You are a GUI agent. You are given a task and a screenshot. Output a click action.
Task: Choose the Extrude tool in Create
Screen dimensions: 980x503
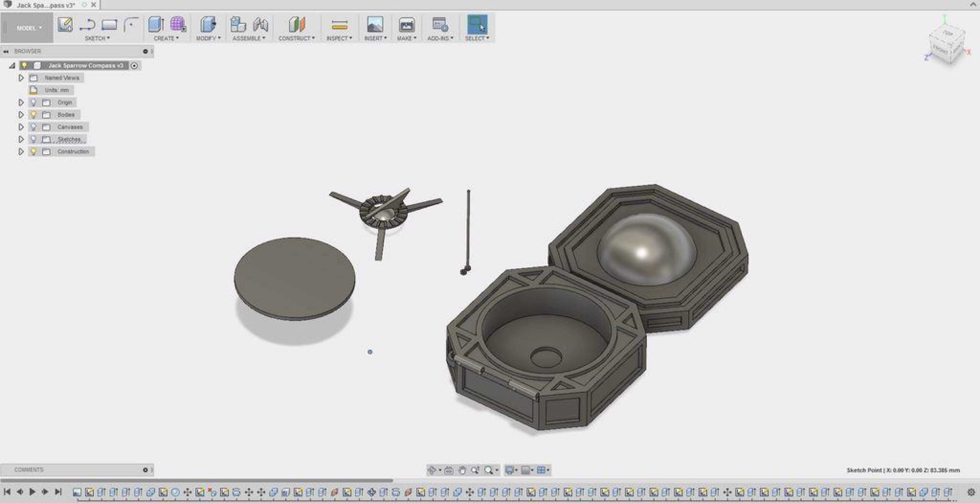click(156, 24)
